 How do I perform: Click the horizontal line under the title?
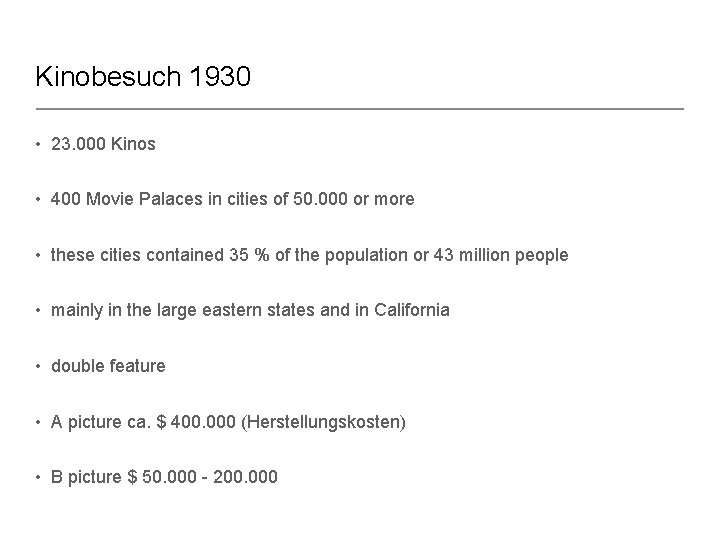(x=360, y=108)
